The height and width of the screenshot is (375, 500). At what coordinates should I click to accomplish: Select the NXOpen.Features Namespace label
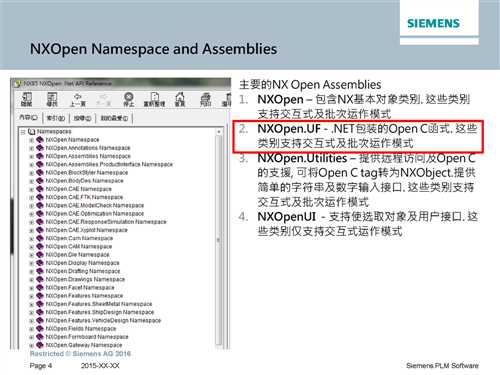pyautogui.click(x=84, y=296)
